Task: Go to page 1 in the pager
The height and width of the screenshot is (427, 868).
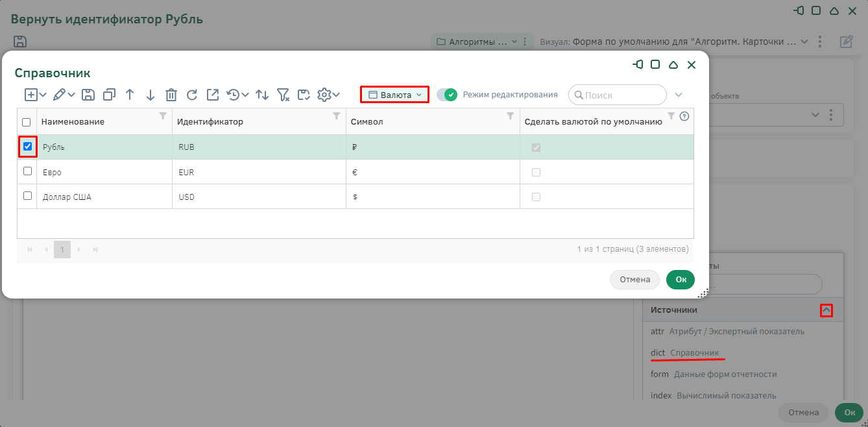Action: coord(62,249)
